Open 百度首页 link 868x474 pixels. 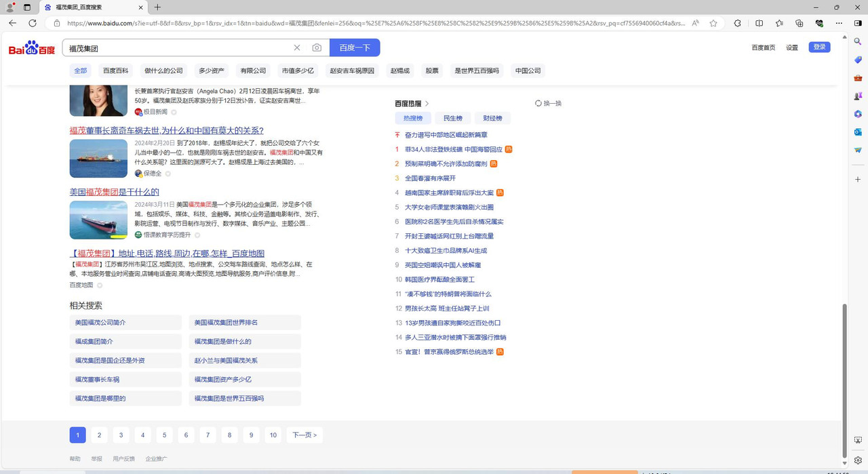tap(763, 47)
